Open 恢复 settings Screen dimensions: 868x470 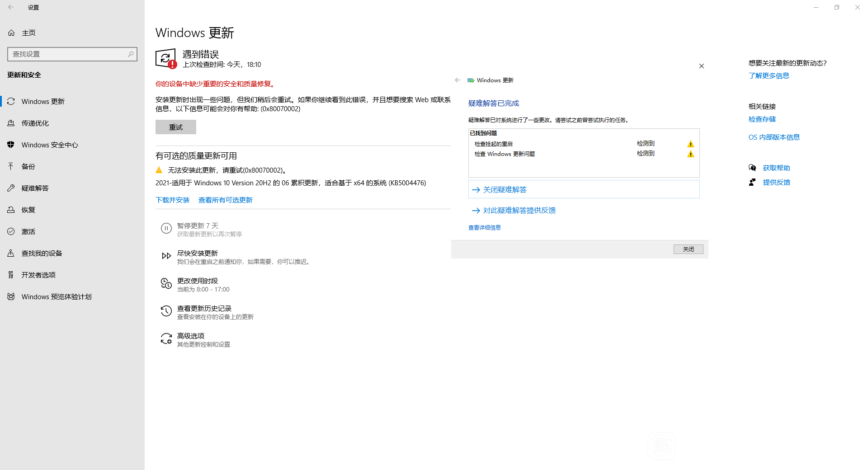pos(28,210)
